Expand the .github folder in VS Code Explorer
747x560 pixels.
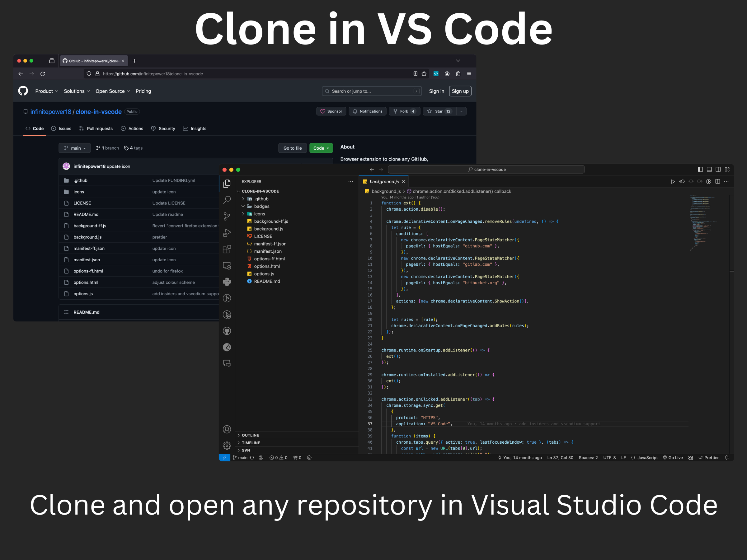[243, 199]
